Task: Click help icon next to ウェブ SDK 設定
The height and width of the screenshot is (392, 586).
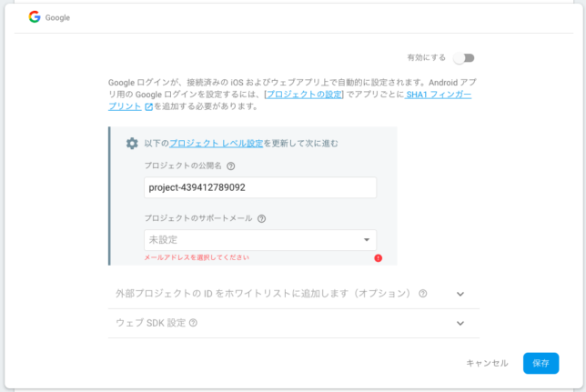Action: 193,323
